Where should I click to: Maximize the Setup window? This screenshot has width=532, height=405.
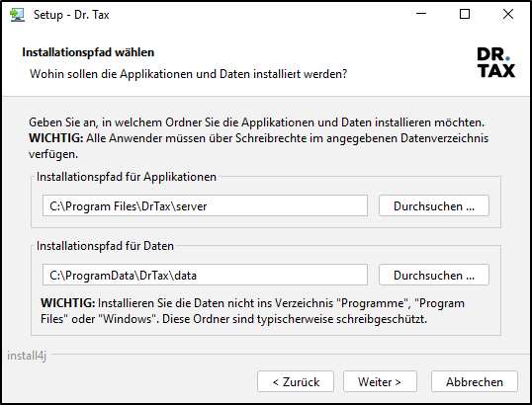click(465, 14)
